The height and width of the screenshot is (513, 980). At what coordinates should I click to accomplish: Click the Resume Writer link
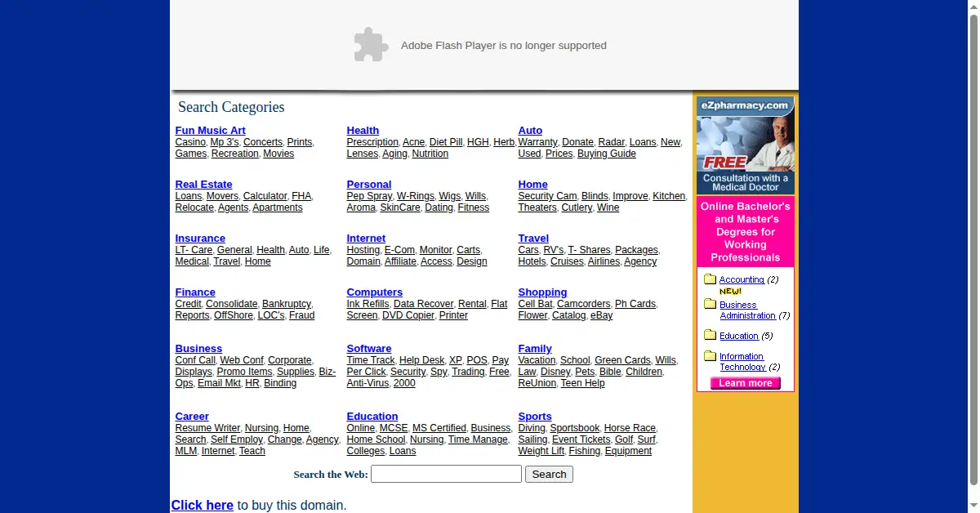[207, 428]
